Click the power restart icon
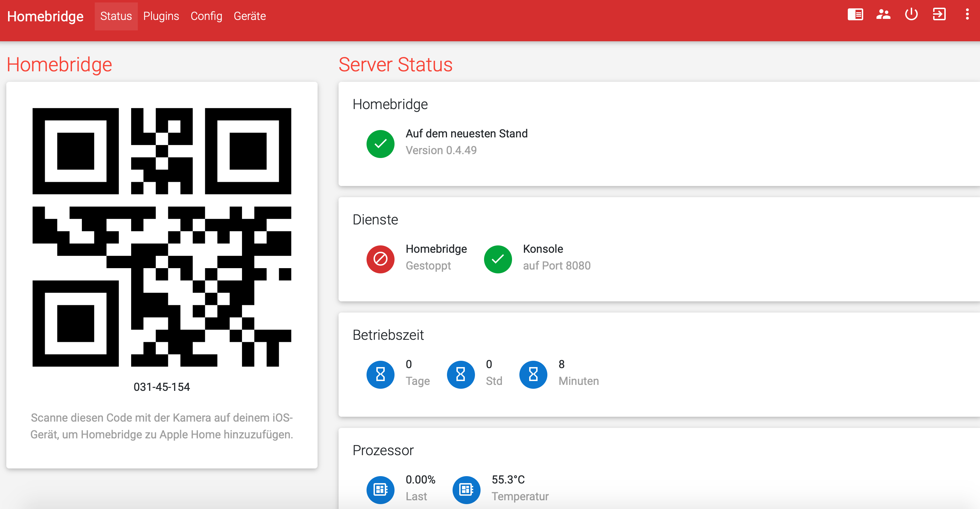 [911, 15]
